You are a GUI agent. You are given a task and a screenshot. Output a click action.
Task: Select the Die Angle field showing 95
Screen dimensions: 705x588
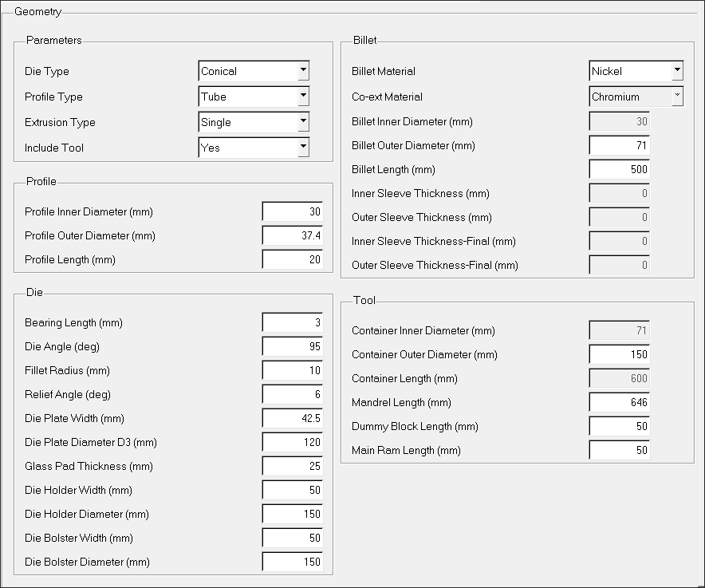[291, 346]
